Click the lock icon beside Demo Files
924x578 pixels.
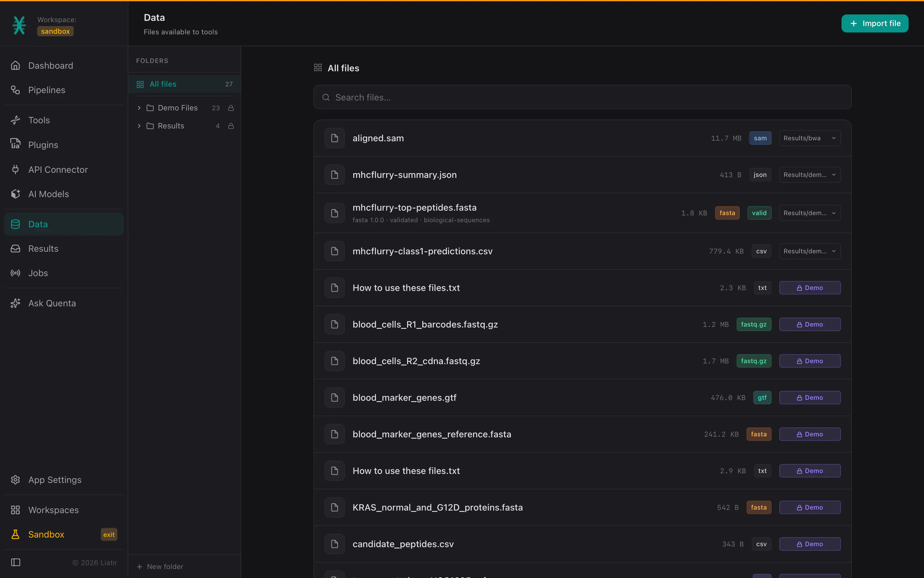pos(231,108)
